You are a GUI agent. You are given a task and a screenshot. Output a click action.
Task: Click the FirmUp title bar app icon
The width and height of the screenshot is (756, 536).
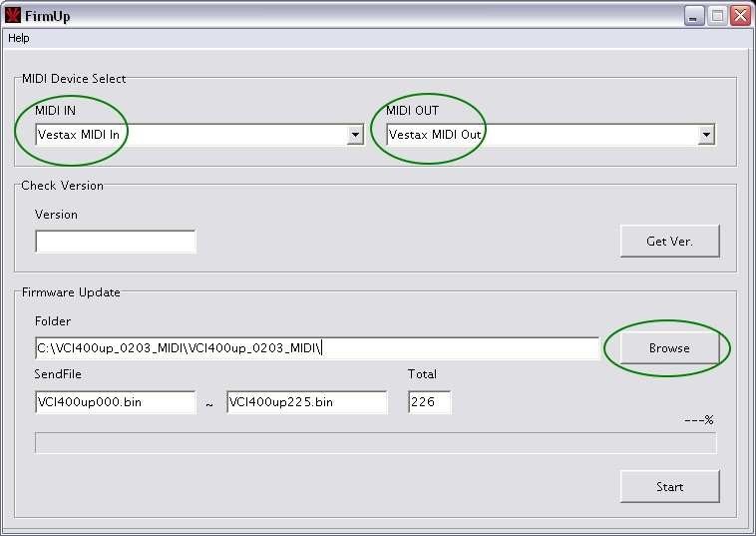click(13, 15)
